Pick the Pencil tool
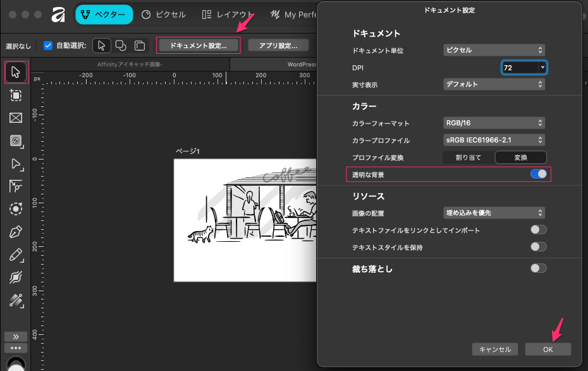This screenshot has height=371, width=588. [16, 255]
